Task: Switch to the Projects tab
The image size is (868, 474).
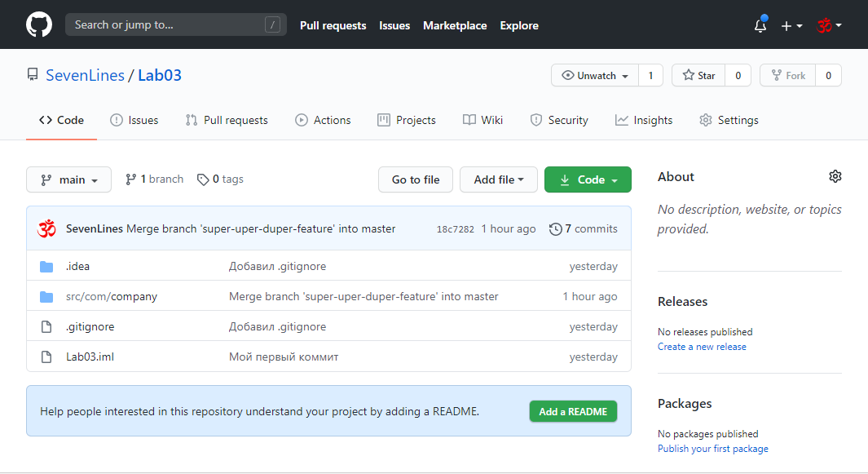Action: click(407, 120)
